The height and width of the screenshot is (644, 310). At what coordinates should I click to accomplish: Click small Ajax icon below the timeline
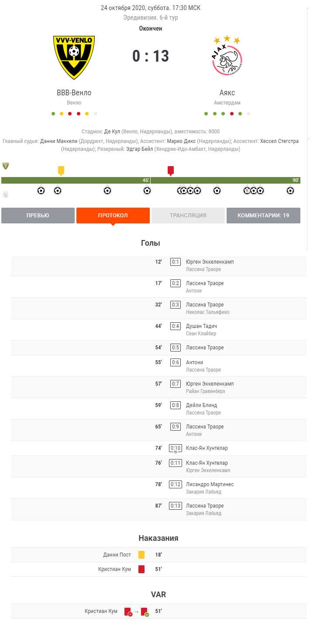[5, 195]
